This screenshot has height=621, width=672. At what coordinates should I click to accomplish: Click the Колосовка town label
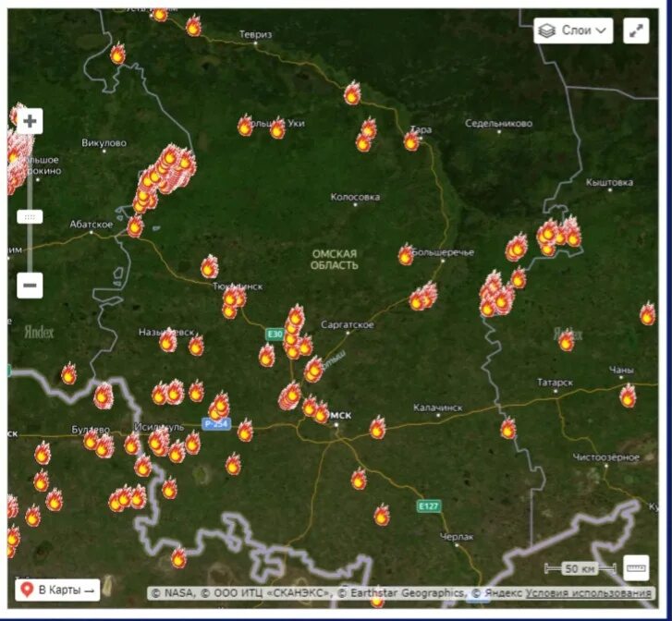[355, 197]
